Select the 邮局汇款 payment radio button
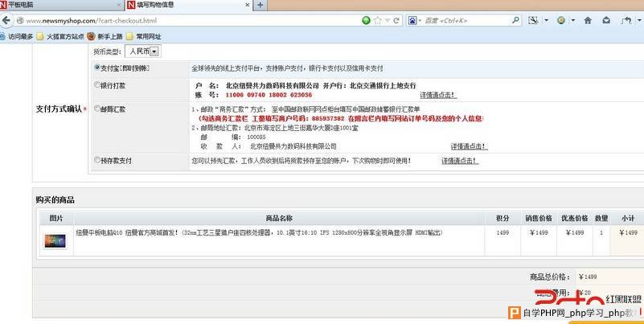The width and height of the screenshot is (644, 324). tap(97, 109)
